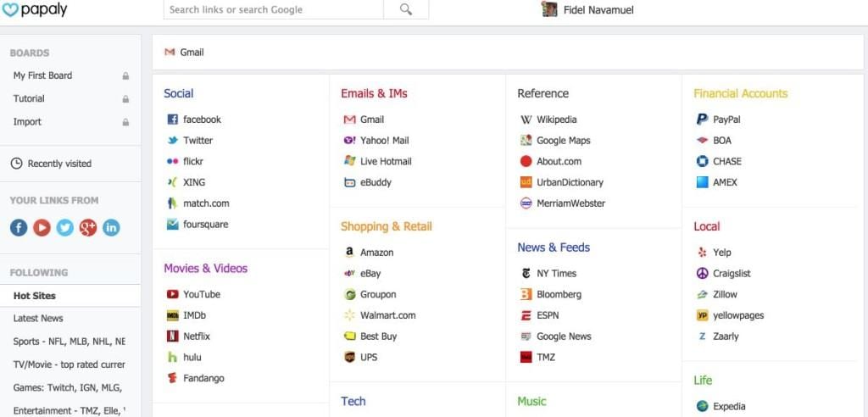Open the Import board

27,122
